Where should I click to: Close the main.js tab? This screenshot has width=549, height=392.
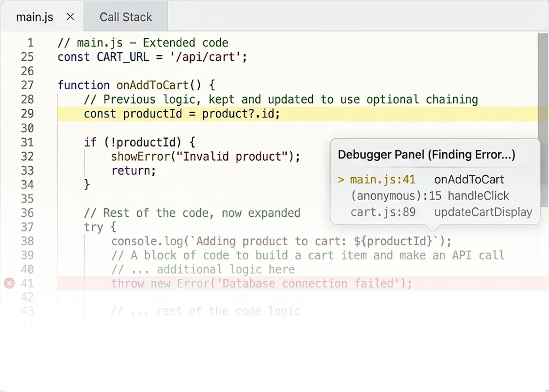pos(71,17)
